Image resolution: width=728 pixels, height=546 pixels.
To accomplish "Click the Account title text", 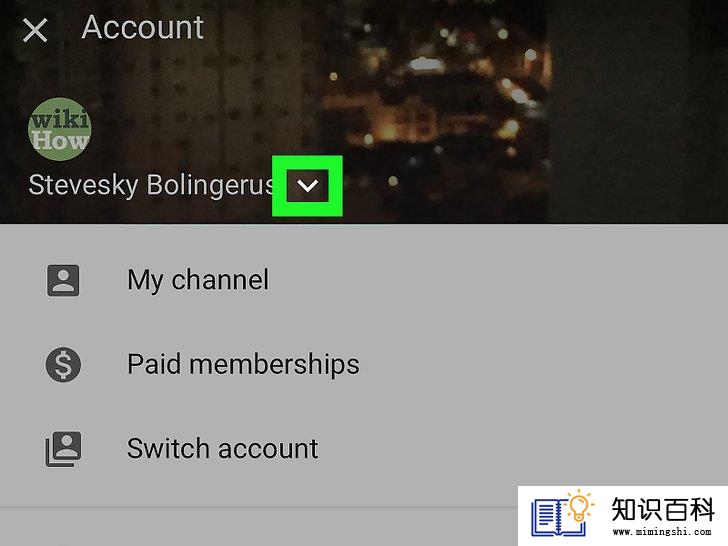I will coord(143,27).
